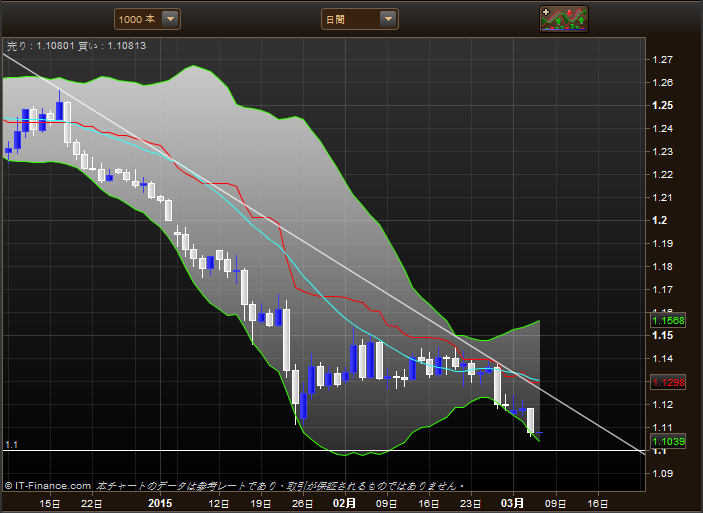703x513 pixels.
Task: Click the 26日 date axis label
Action: [303, 504]
